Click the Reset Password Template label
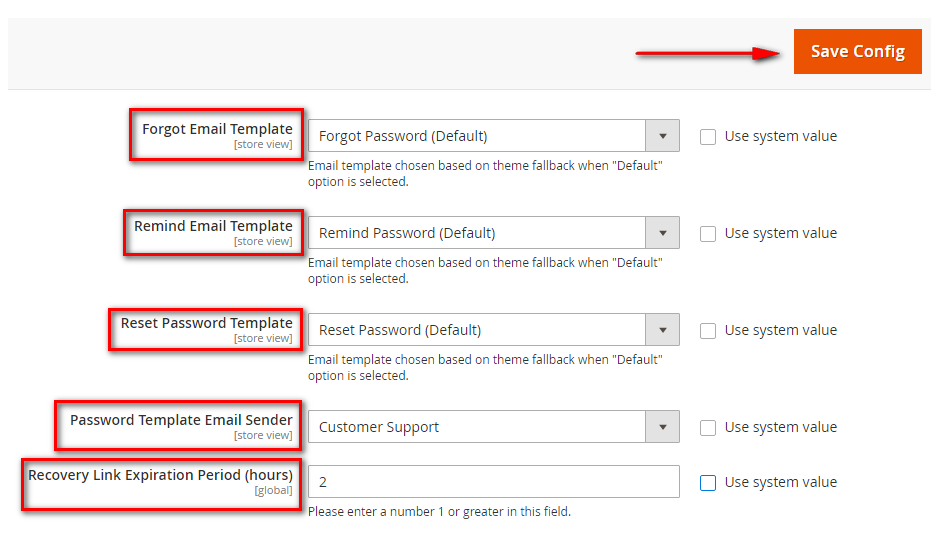The height and width of the screenshot is (547, 946). click(x=206, y=323)
